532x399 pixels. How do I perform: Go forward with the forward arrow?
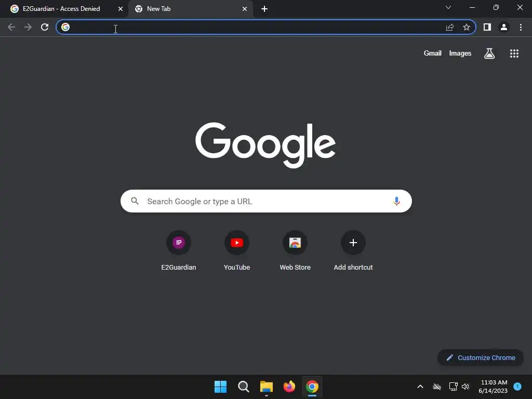[x=28, y=27]
